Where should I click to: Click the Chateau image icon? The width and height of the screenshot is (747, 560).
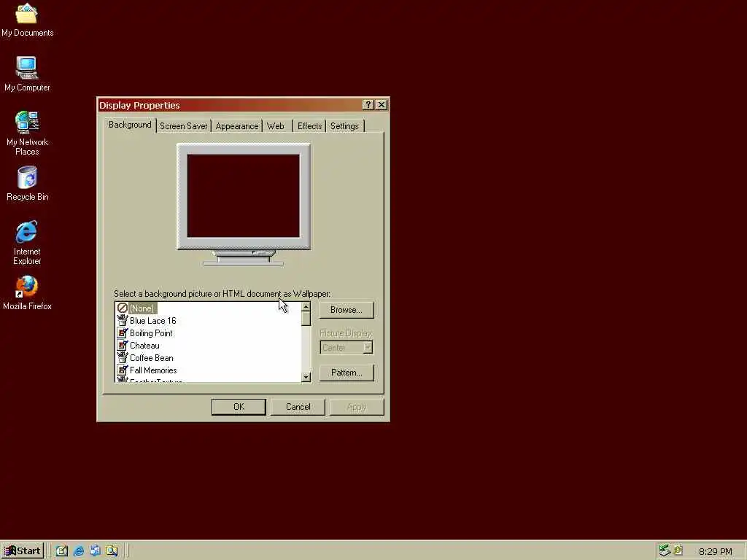123,345
